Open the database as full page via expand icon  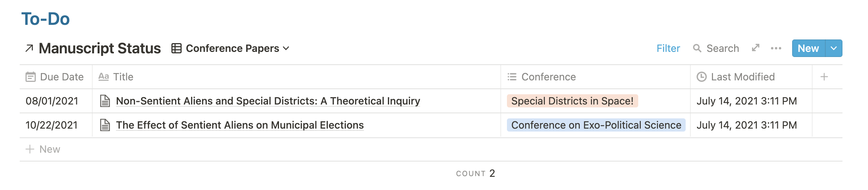(x=756, y=48)
